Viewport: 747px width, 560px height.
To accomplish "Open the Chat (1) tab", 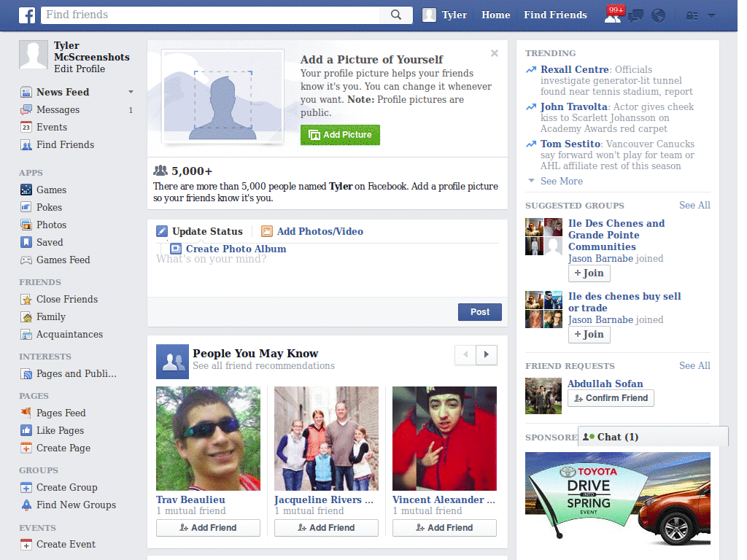I will [x=653, y=437].
